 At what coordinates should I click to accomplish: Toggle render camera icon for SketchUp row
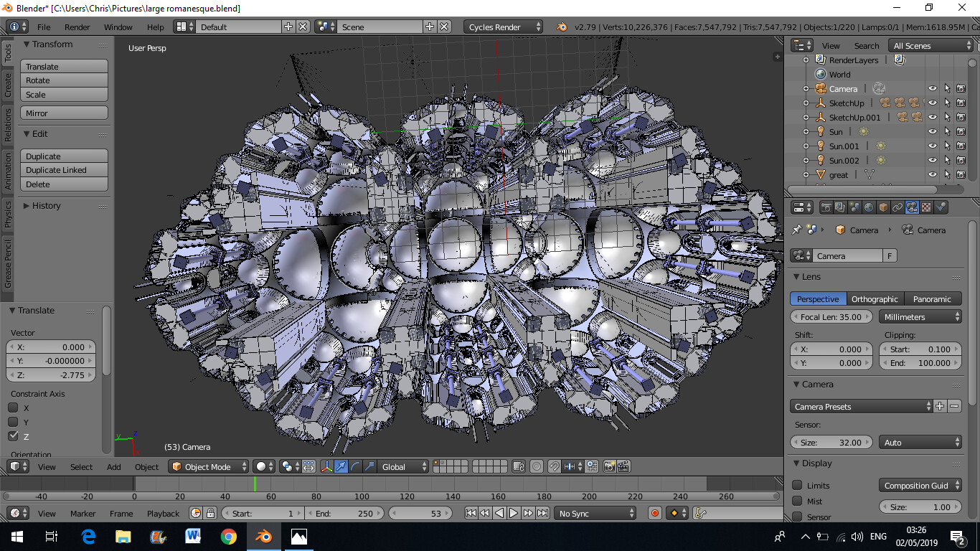point(961,103)
